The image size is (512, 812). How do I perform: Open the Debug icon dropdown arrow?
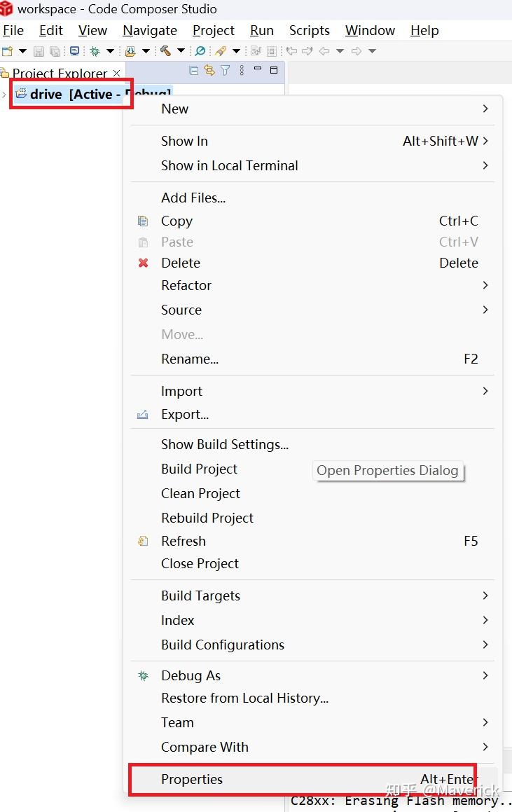[x=110, y=51]
